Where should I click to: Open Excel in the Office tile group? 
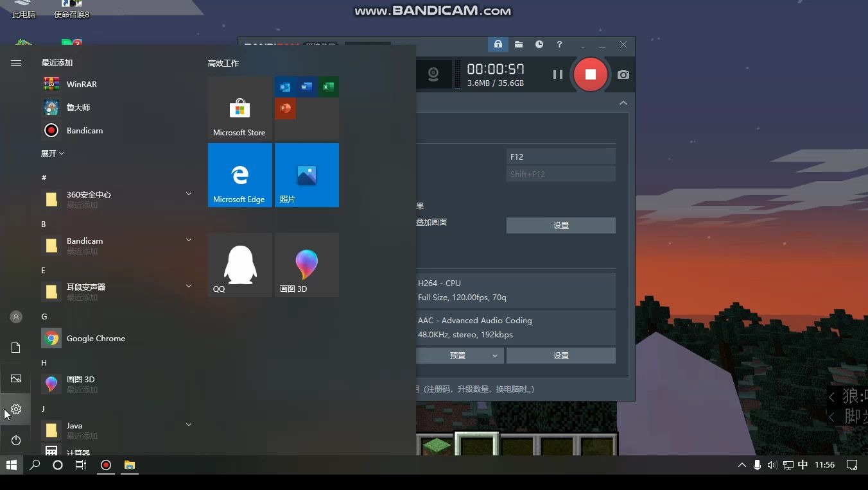328,87
